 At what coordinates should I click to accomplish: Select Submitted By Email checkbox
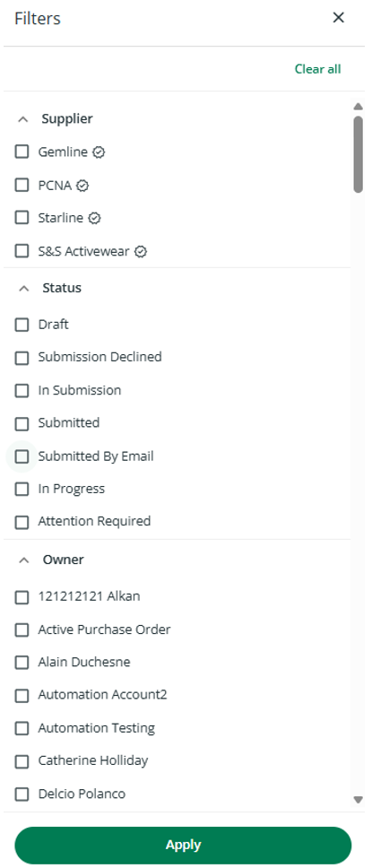[22, 456]
